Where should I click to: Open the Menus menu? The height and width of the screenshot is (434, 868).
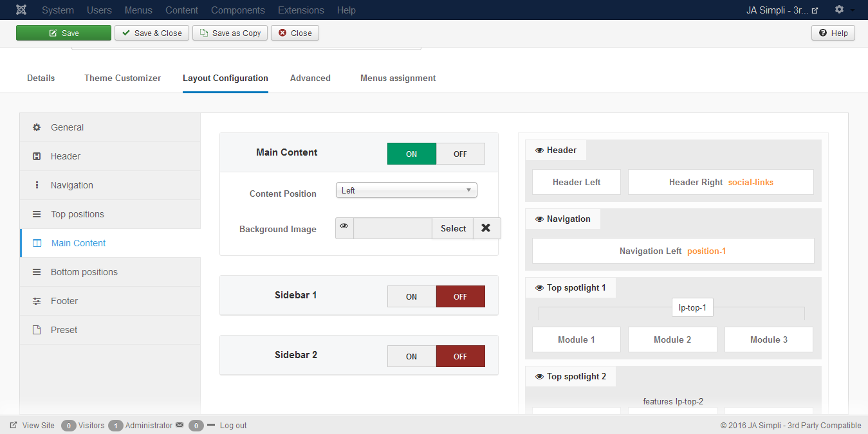click(138, 10)
